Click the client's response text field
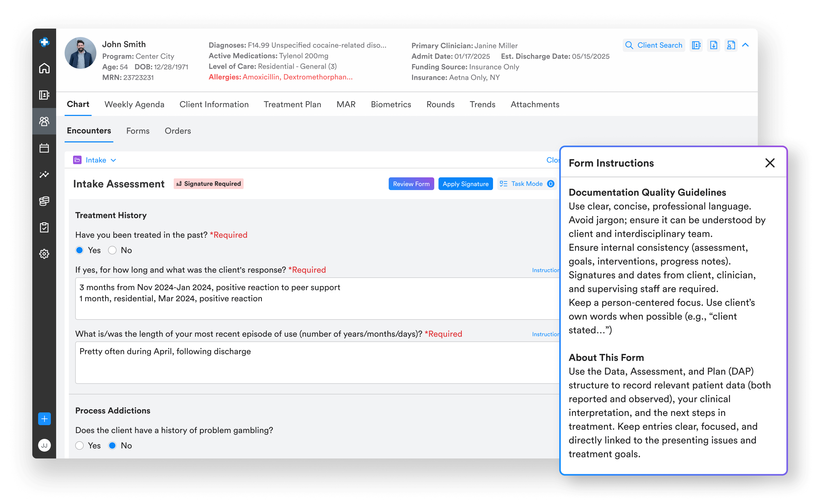This screenshot has width=824, height=504. click(317, 299)
